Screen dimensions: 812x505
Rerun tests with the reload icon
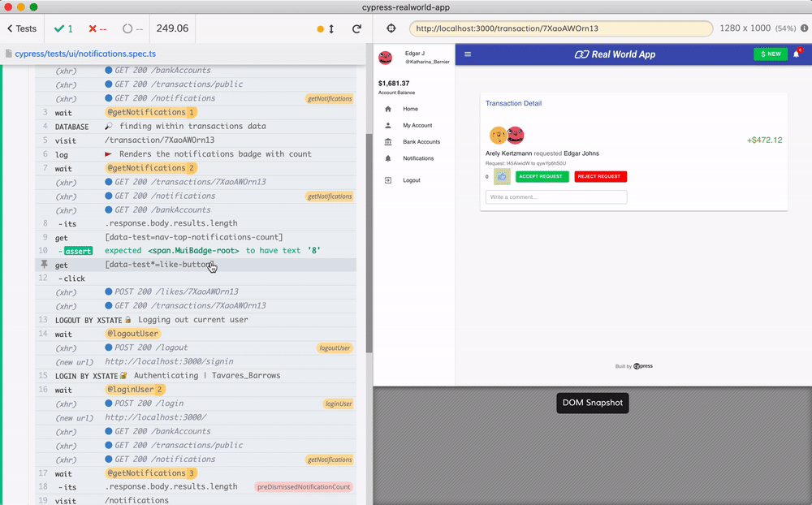(x=356, y=28)
